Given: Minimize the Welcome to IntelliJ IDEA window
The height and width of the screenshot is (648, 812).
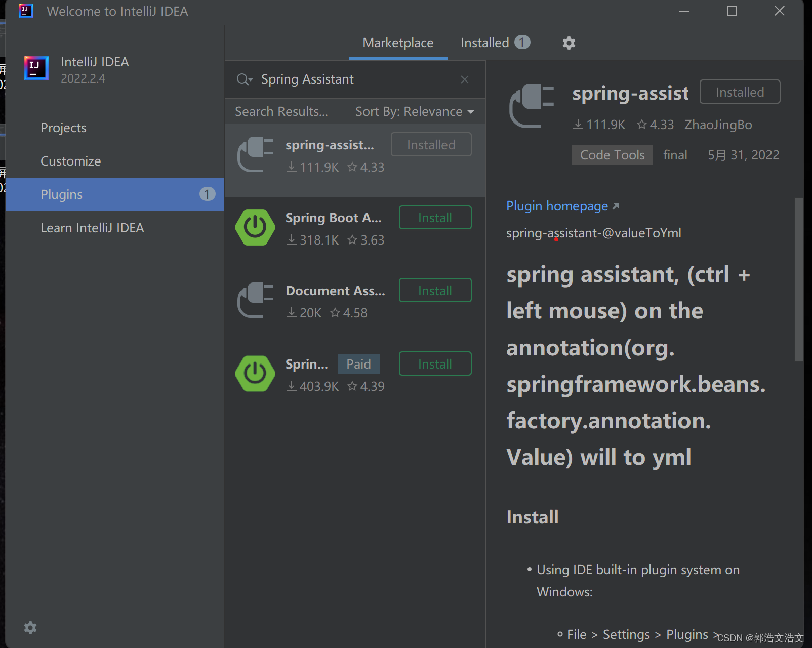Looking at the screenshot, I should click(x=684, y=11).
